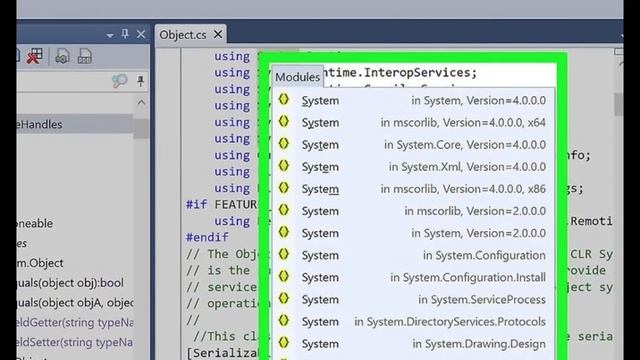Close the Object.cs tab
The image size is (640, 360).
click(x=218, y=34)
